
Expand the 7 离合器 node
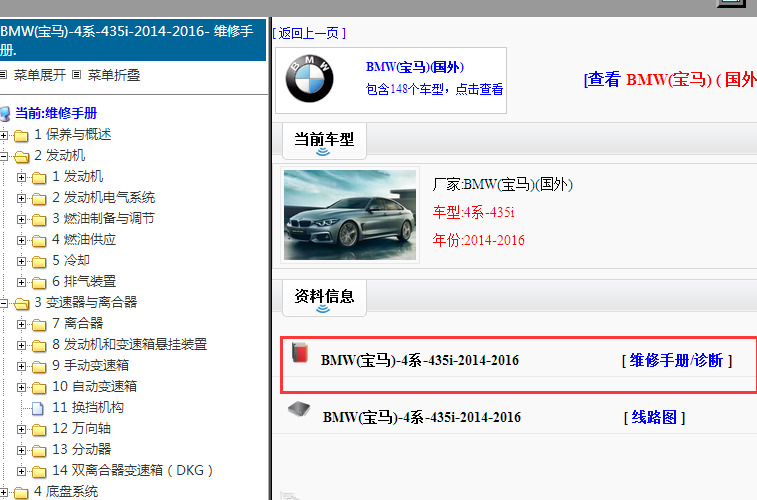[21, 324]
